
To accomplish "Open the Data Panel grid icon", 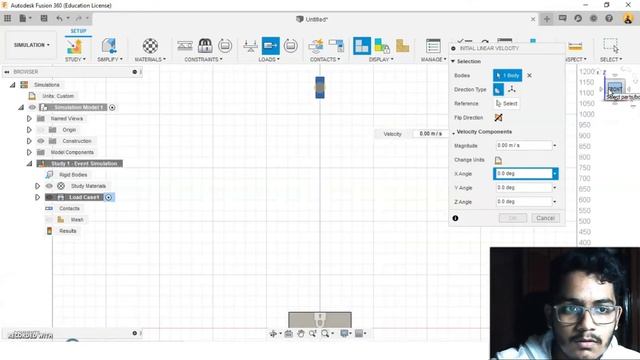I will coord(7,18).
